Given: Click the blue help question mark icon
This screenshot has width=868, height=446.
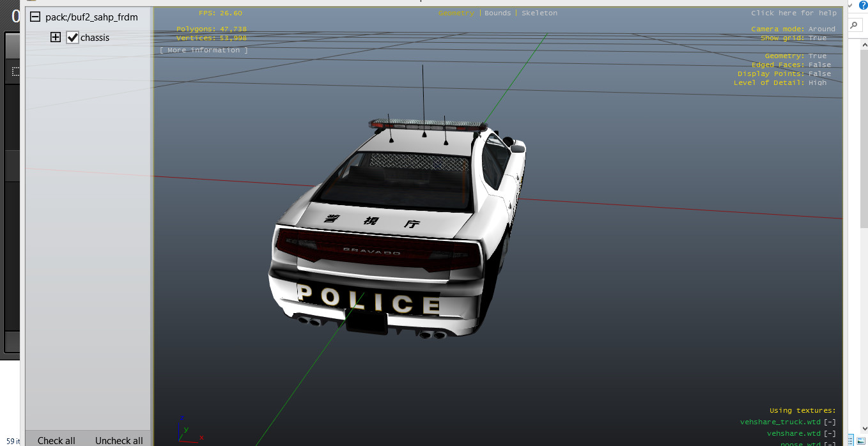Looking at the screenshot, I should (x=862, y=5).
